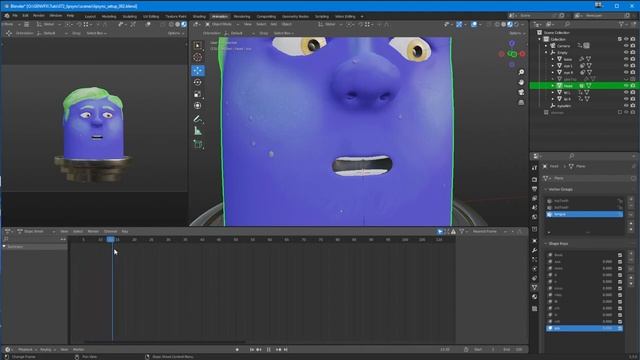
Task: Toggle the checkbox of the highlighted shape key
Action: (620, 328)
